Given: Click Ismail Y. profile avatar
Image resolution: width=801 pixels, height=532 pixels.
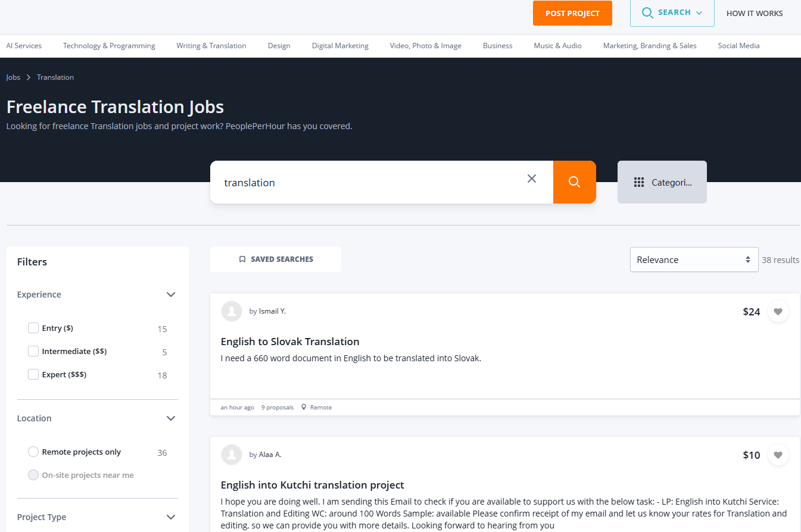Looking at the screenshot, I should click(x=232, y=311).
